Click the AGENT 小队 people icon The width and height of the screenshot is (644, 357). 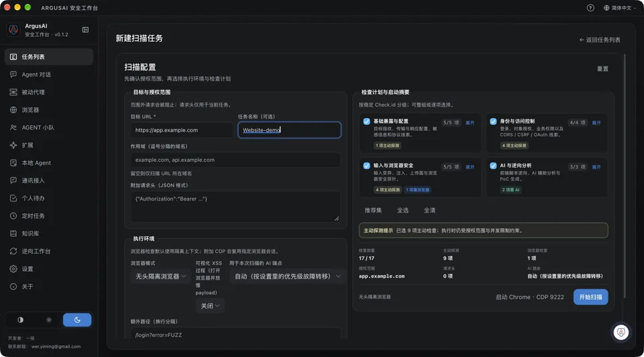(x=13, y=127)
